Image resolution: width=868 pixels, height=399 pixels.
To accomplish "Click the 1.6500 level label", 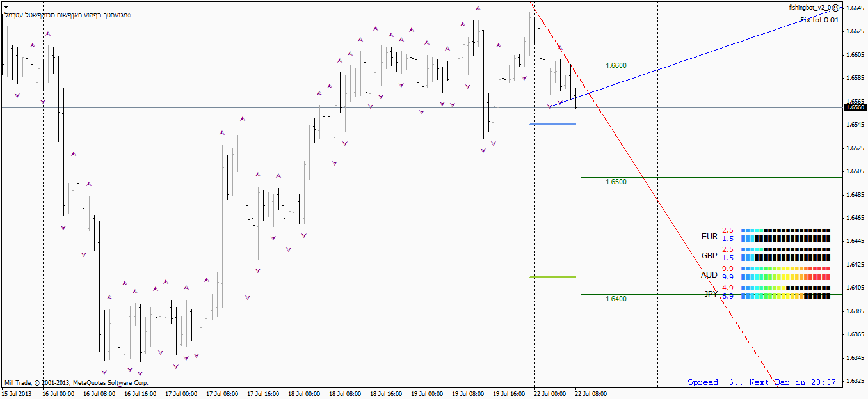I will pyautogui.click(x=616, y=182).
